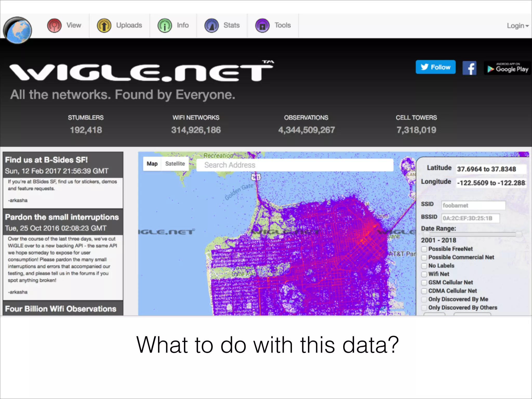Open the Facebook page icon
The width and height of the screenshot is (532, 399).
click(x=469, y=68)
